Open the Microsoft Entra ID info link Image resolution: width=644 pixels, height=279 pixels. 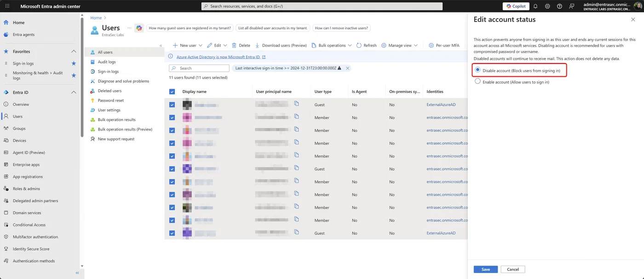221,57
